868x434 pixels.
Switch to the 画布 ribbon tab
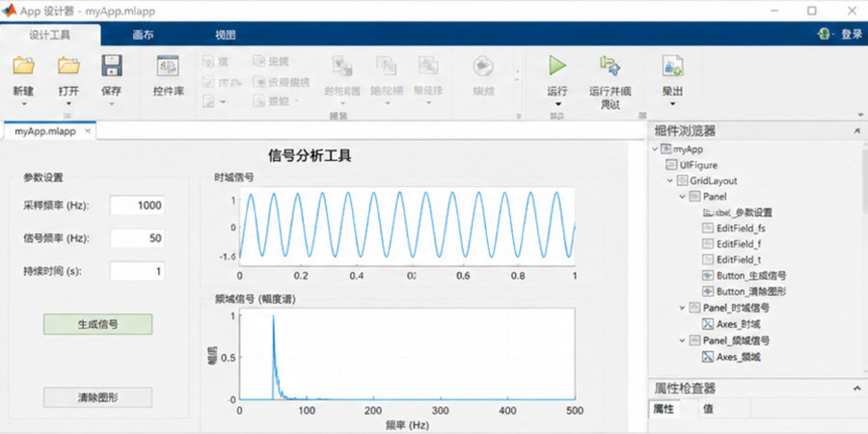143,35
